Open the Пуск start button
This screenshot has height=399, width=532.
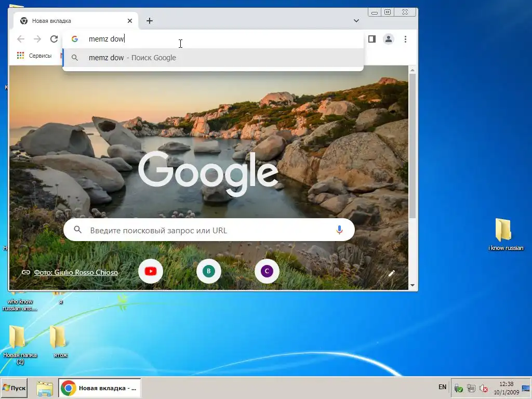[14, 388]
